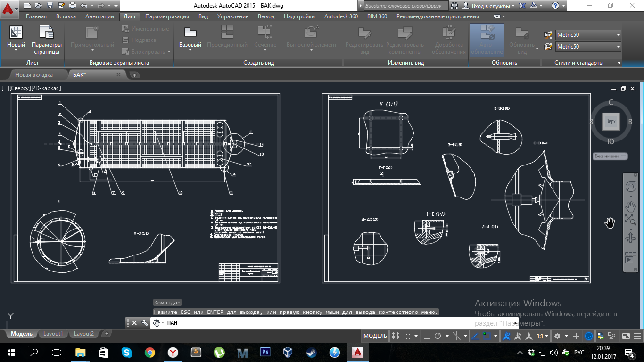Open the Параметризация ribbon tab
The width and height of the screenshot is (644, 362).
tap(167, 16)
